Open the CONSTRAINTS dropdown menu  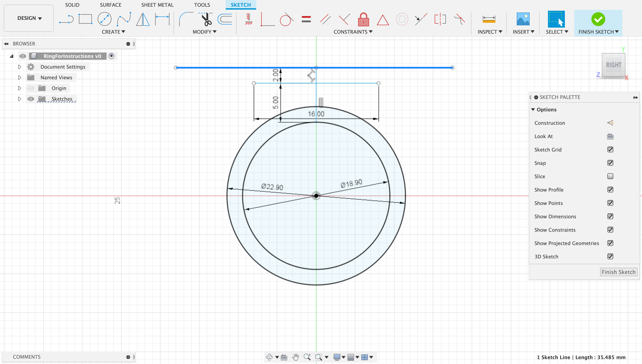point(353,32)
